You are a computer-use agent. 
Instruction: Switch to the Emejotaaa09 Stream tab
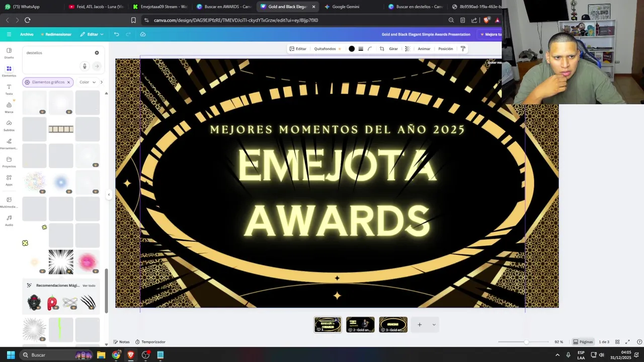point(160,7)
